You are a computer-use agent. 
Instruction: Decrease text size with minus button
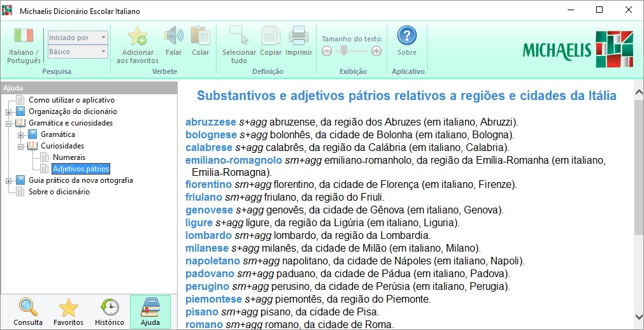coord(327,52)
